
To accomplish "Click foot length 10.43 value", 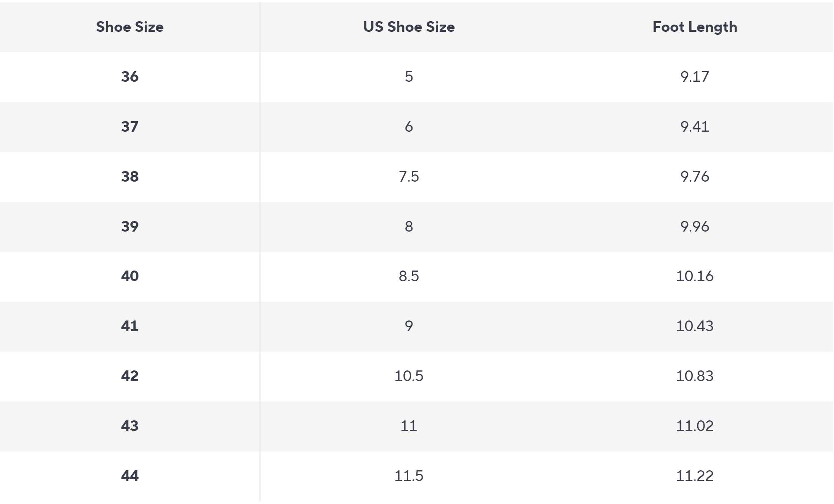I will click(695, 326).
